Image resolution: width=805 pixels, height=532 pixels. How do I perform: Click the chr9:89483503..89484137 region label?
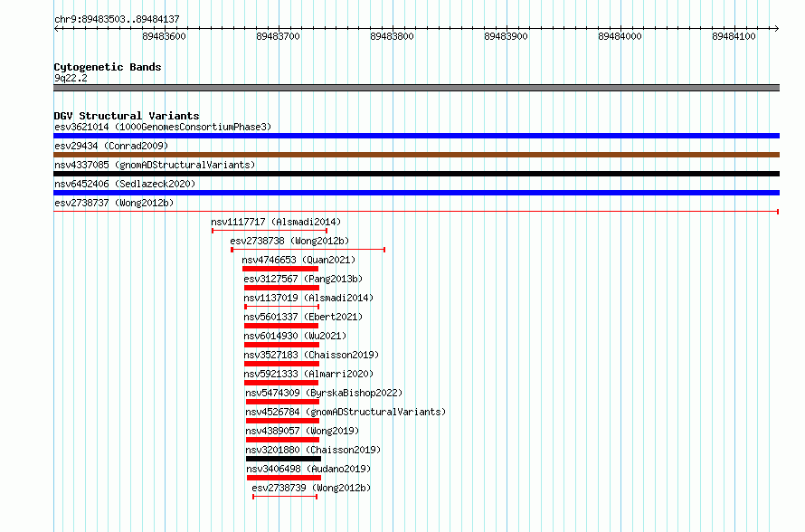pyautogui.click(x=117, y=20)
